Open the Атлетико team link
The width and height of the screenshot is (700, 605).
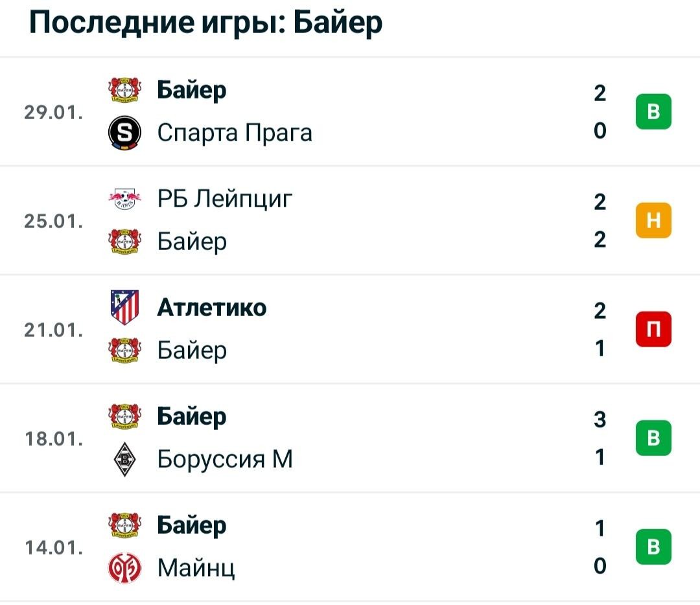(x=212, y=308)
